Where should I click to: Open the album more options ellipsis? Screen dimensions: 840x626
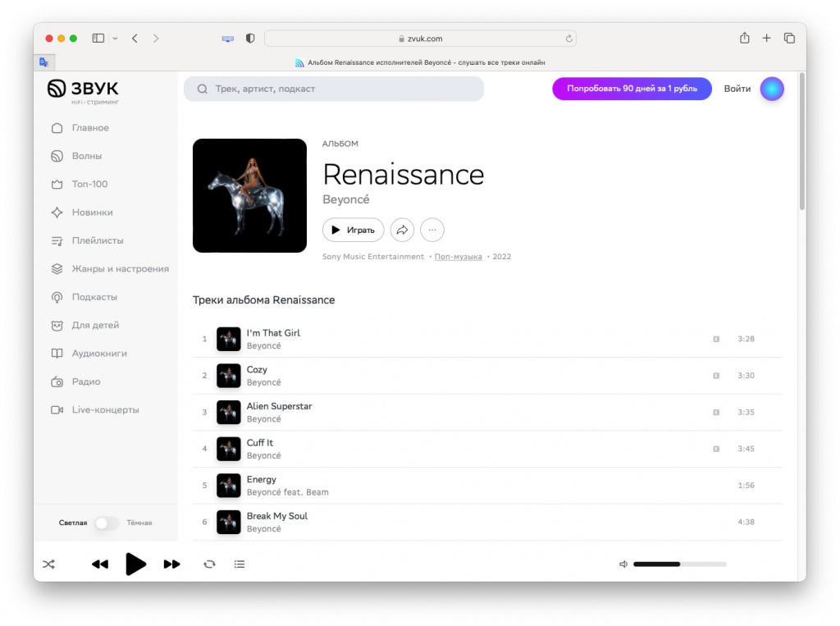pyautogui.click(x=432, y=230)
